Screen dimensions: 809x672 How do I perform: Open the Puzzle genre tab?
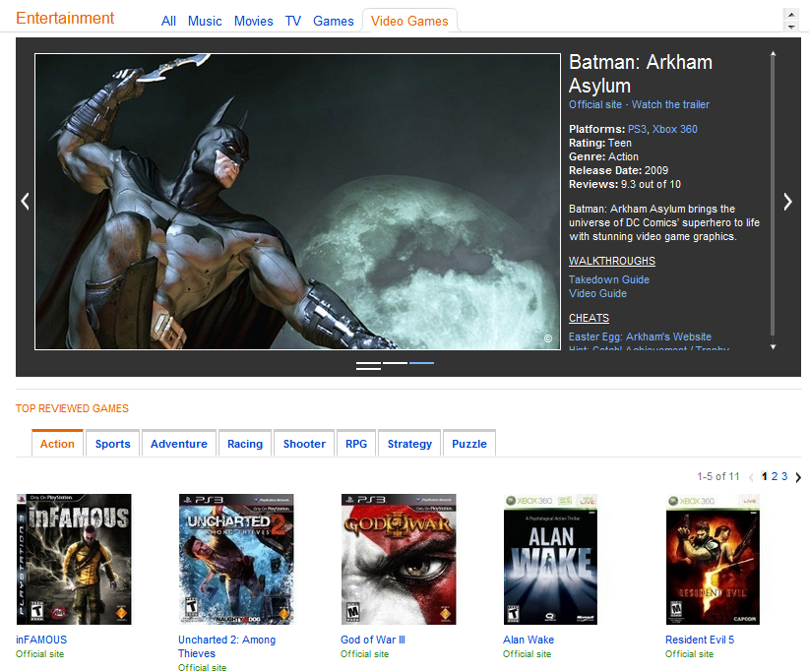click(x=469, y=444)
